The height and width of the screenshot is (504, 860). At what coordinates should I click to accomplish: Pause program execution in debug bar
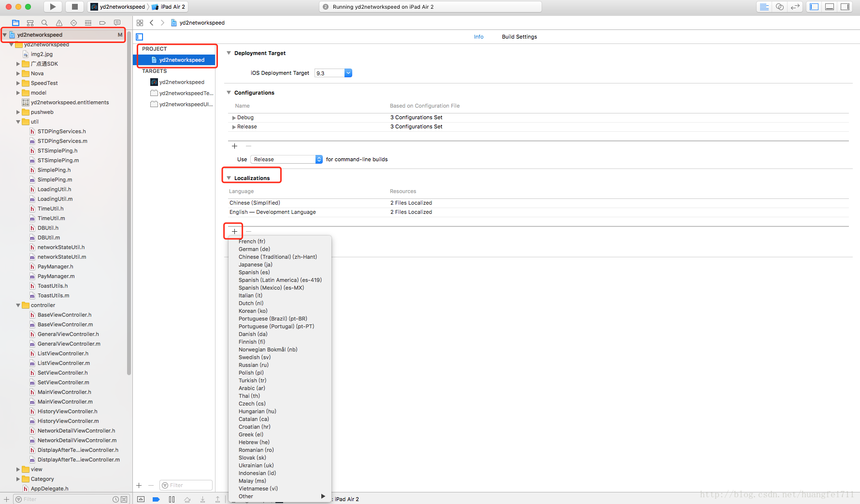[x=172, y=499]
